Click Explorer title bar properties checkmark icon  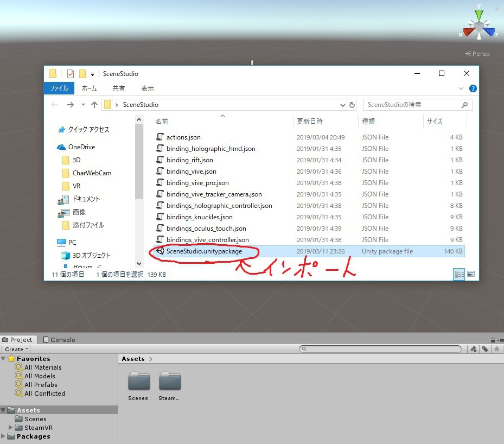click(71, 74)
